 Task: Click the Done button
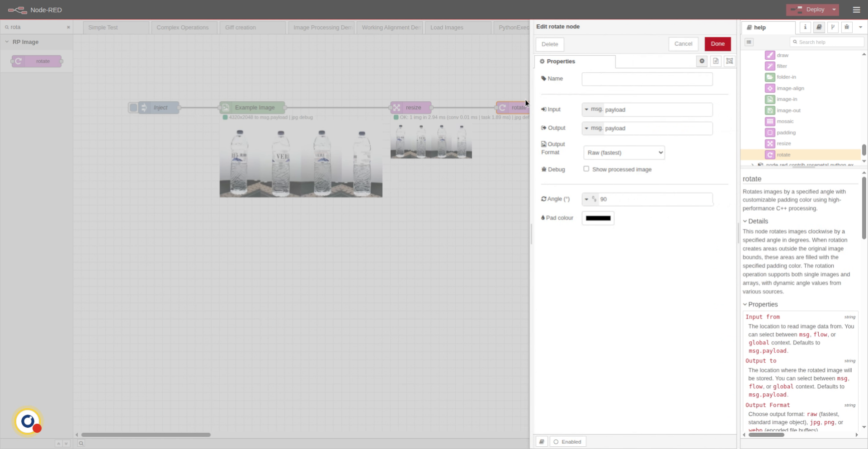tap(717, 44)
